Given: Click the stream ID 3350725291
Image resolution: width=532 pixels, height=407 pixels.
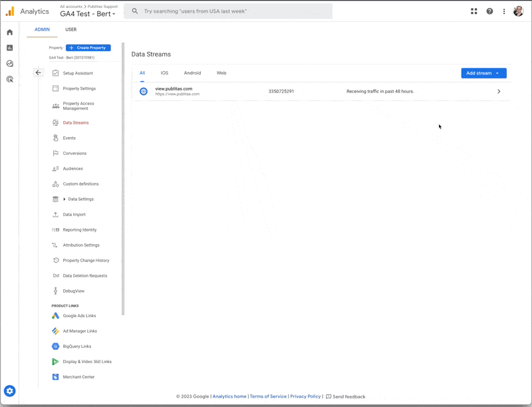Looking at the screenshot, I should [x=281, y=91].
